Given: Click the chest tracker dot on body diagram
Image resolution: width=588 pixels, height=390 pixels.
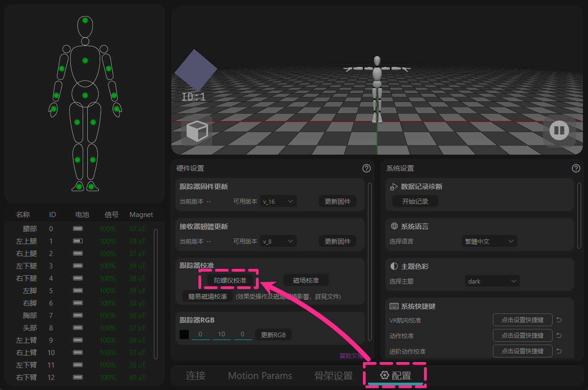Looking at the screenshot, I should coord(85,61).
